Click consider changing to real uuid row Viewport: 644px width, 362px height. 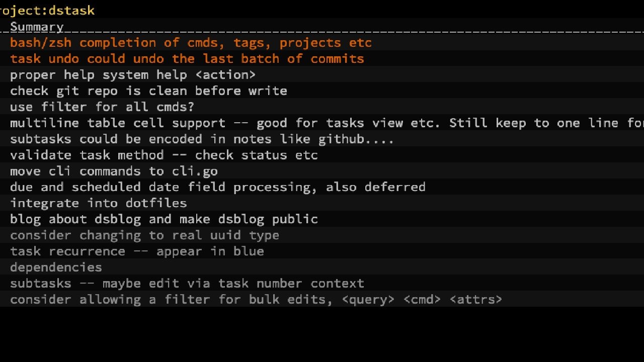[x=144, y=235]
